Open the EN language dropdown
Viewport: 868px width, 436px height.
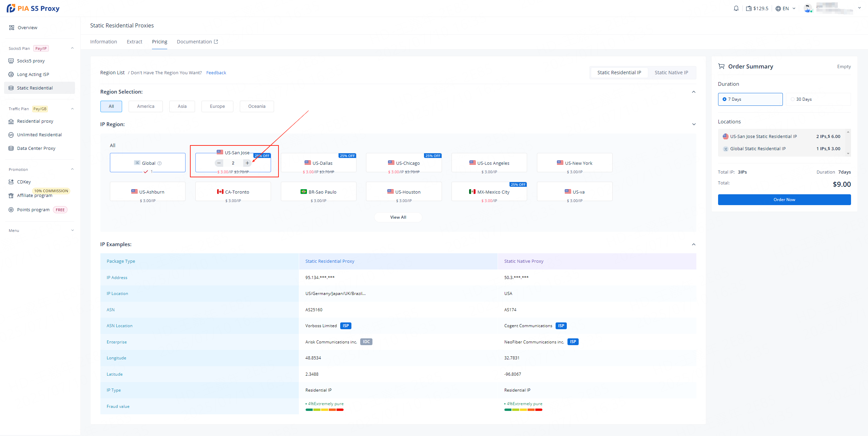785,8
